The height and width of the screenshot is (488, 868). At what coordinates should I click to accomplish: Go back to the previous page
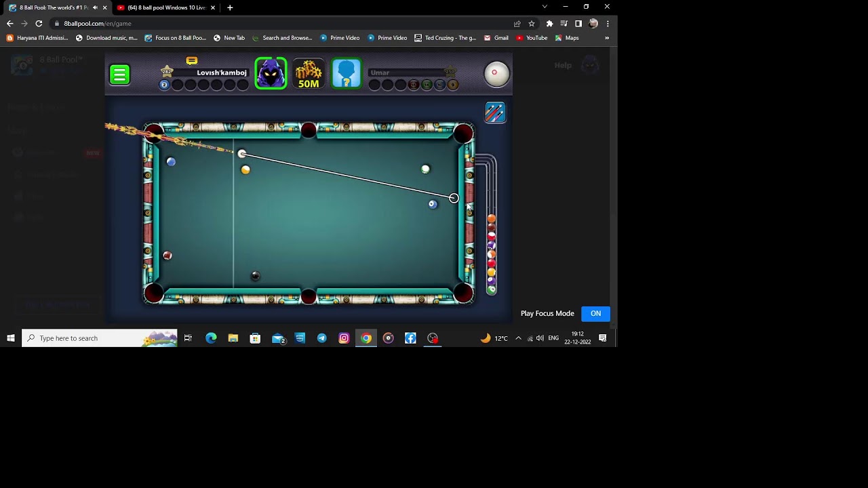click(9, 23)
